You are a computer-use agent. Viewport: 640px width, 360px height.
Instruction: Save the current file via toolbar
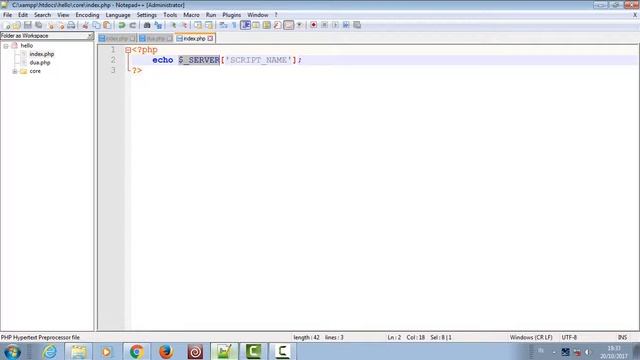[x=28, y=25]
